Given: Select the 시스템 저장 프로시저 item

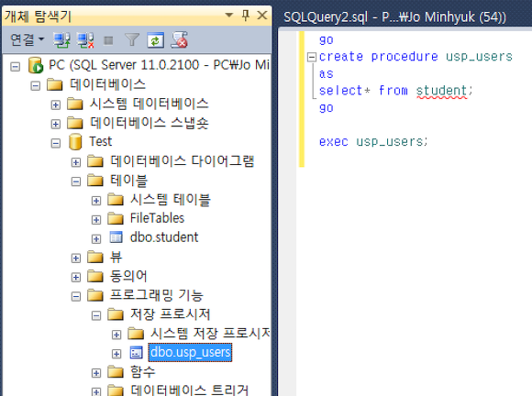Looking at the screenshot, I should 210,334.
